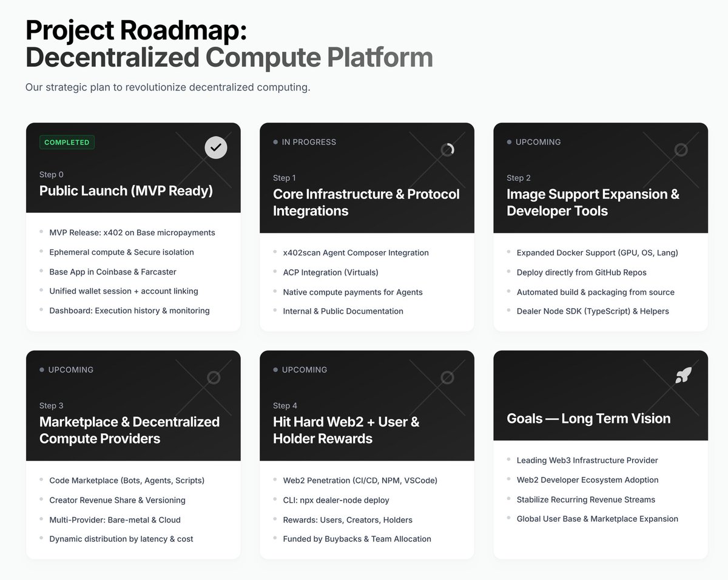Click Creator Revenue Share & Versioning item

pos(117,501)
